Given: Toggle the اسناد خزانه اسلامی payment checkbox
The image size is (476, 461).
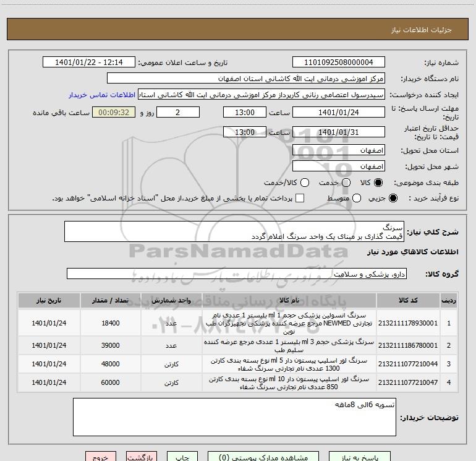Looking at the screenshot, I should coord(300,198).
